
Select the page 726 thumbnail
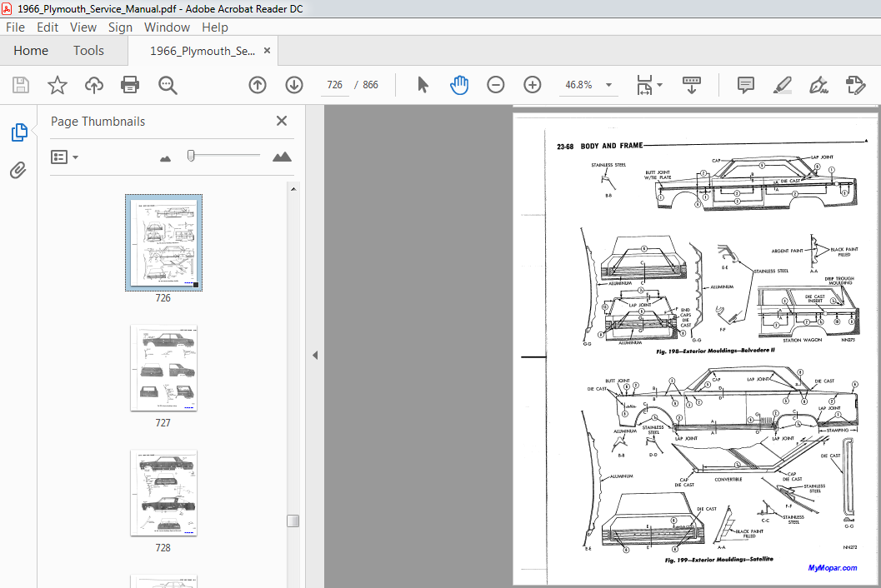(x=163, y=242)
